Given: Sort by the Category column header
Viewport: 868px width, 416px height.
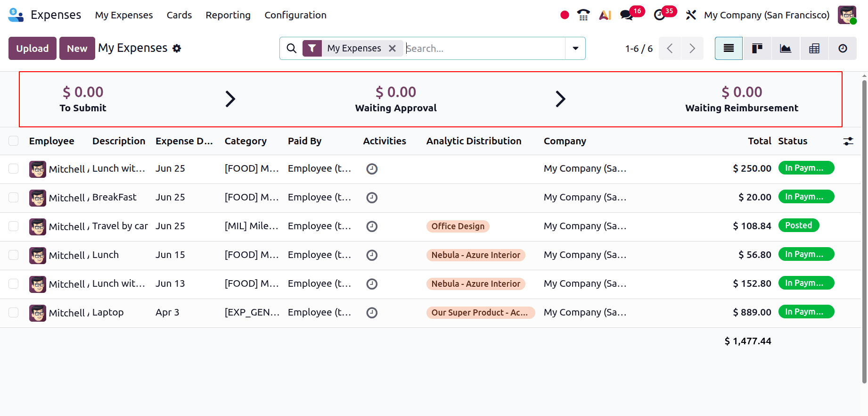Looking at the screenshot, I should [246, 141].
